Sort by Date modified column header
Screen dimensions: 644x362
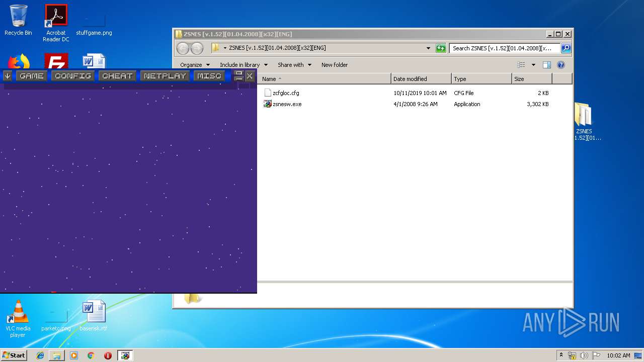point(421,79)
